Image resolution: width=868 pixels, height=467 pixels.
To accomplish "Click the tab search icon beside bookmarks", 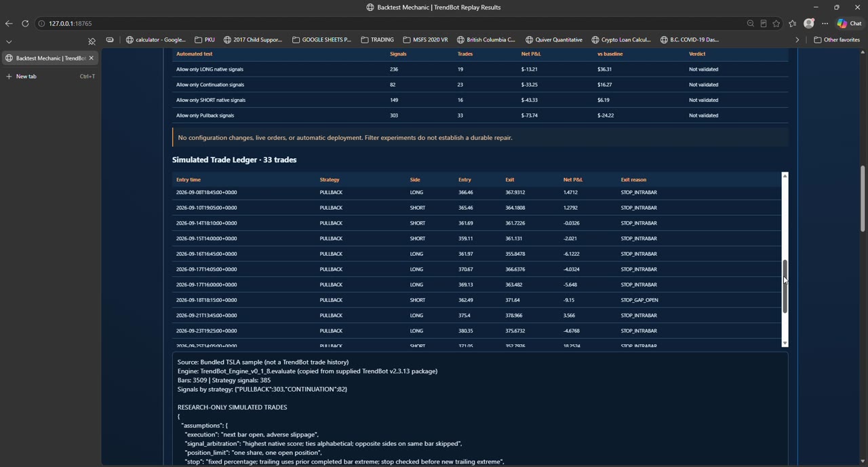I will pos(110,39).
